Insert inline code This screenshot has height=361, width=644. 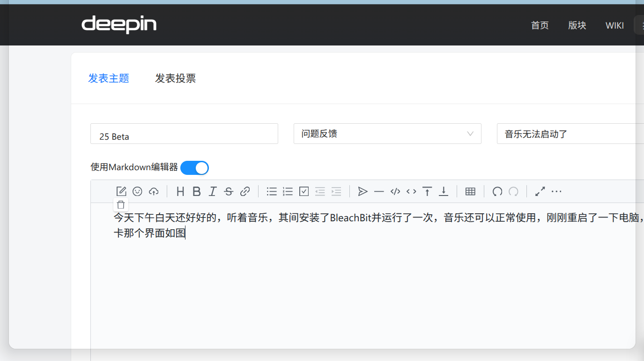coord(411,191)
